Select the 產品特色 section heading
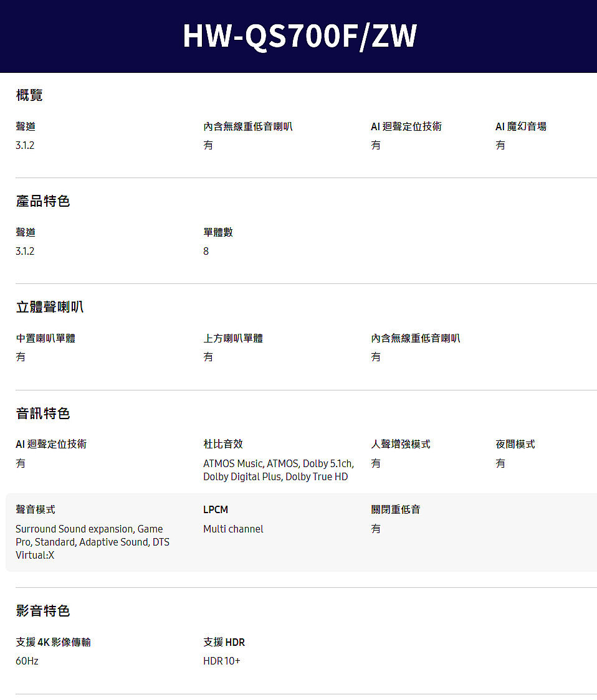The image size is (597, 700). pyautogui.click(x=43, y=201)
